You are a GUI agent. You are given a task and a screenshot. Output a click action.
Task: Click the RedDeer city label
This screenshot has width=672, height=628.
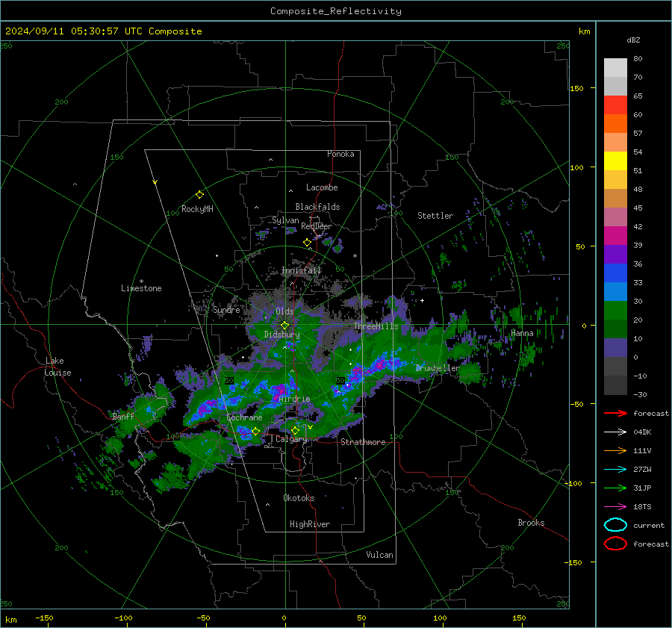317,226
